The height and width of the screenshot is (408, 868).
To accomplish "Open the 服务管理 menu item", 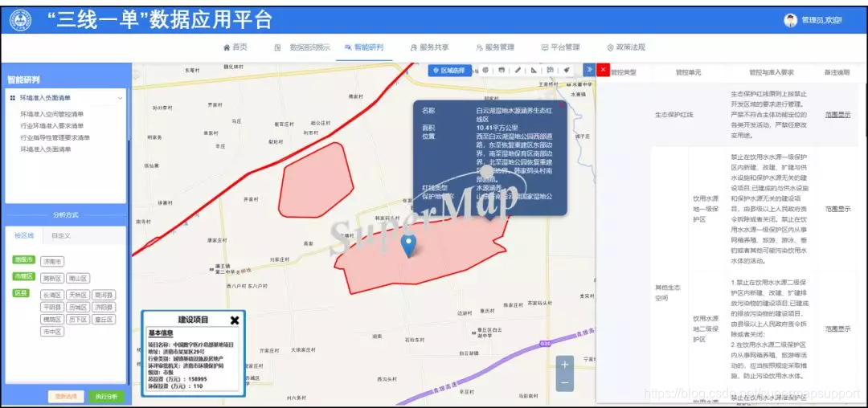I will 495,47.
